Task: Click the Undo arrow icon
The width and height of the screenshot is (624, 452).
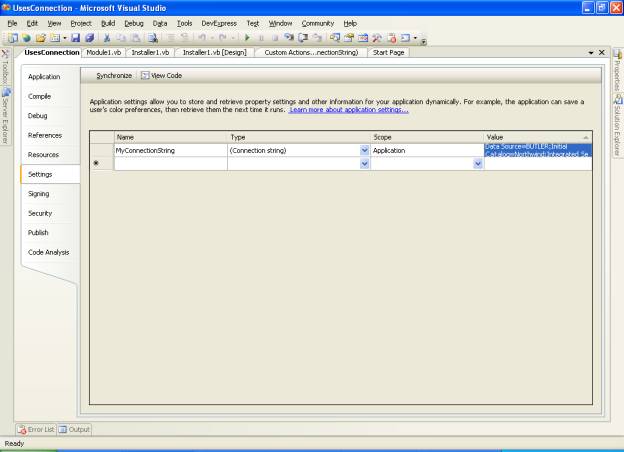Action: 202,38
